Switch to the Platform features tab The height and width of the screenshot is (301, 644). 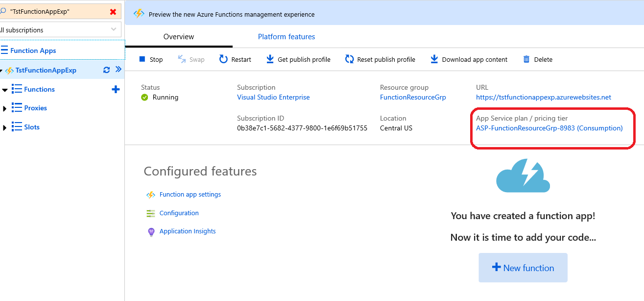(286, 37)
